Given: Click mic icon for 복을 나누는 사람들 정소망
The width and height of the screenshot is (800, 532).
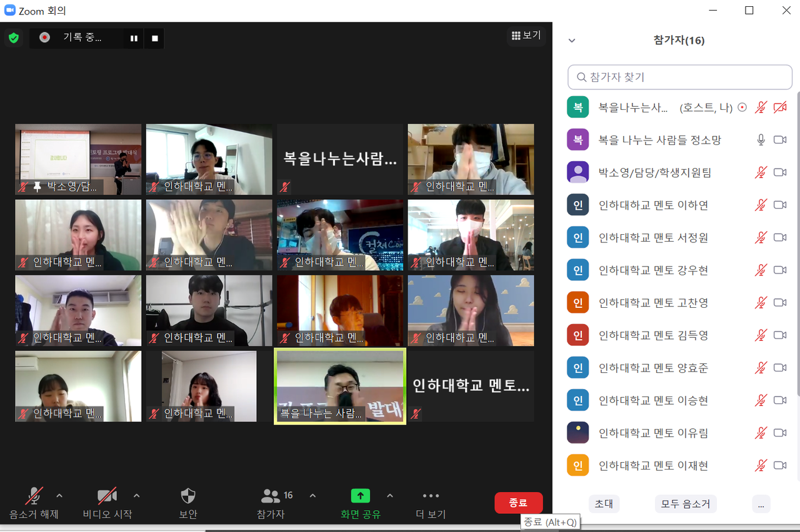Looking at the screenshot, I should pos(761,140).
